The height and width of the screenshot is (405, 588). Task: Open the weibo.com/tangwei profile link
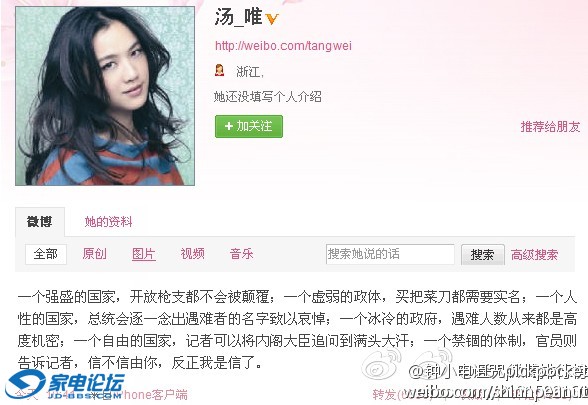click(283, 46)
